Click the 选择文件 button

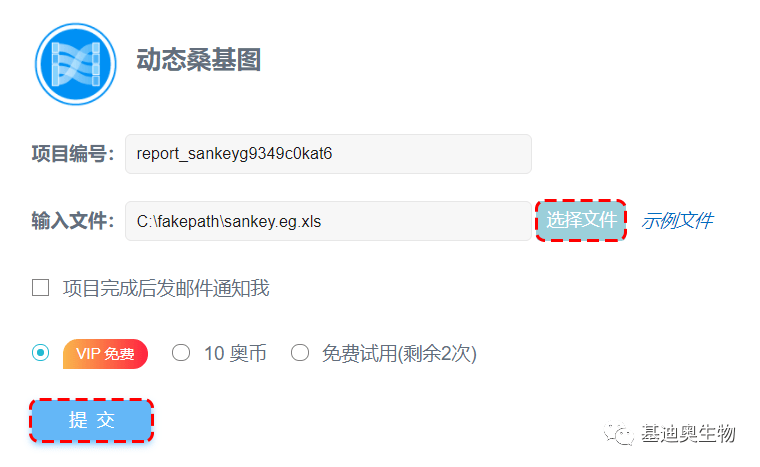(581, 220)
